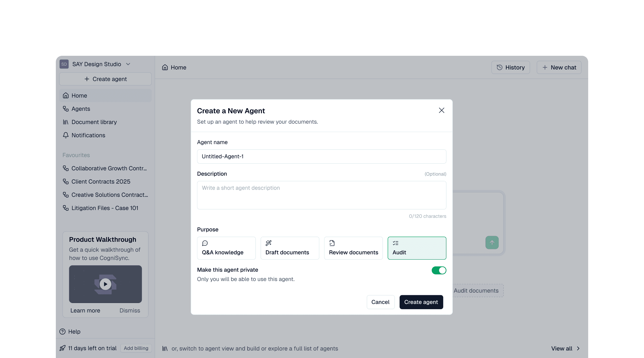
Task: Click the Document library books icon
Action: [x=66, y=122]
